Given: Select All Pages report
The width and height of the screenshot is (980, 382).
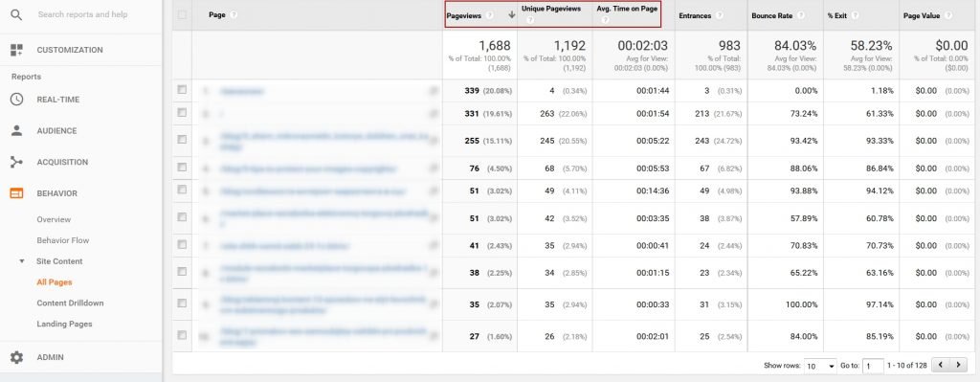Looking at the screenshot, I should [55, 282].
